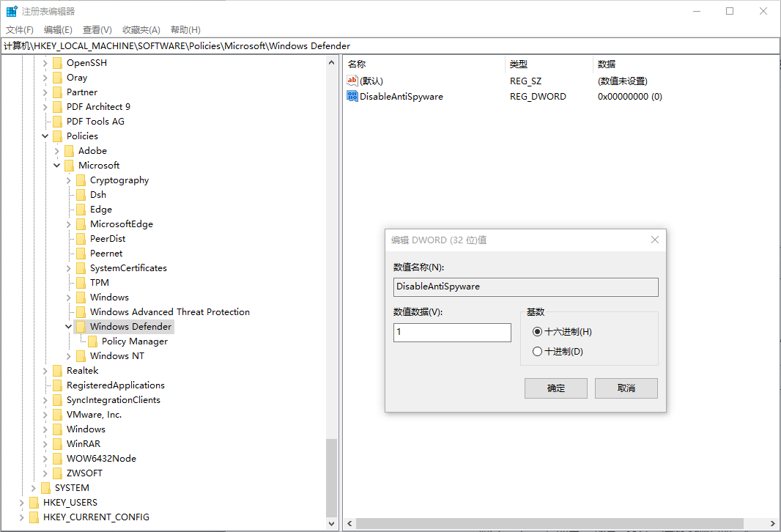Collapse the Windows Defender tree node

pos(69,327)
